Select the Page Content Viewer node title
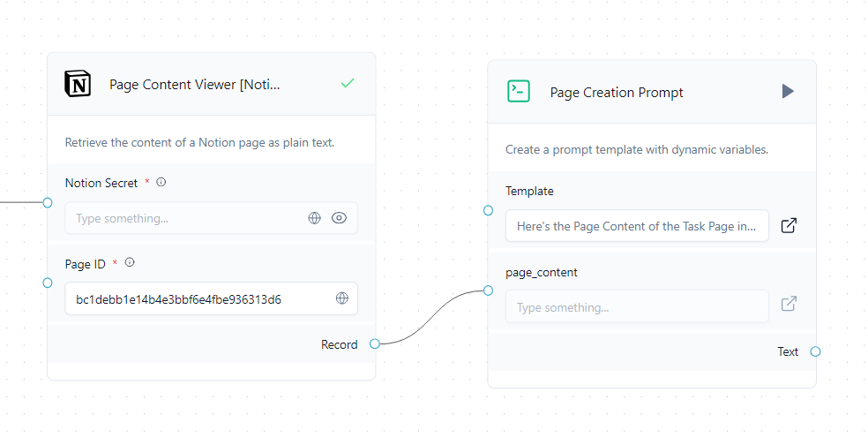The height and width of the screenshot is (445, 868). point(194,85)
